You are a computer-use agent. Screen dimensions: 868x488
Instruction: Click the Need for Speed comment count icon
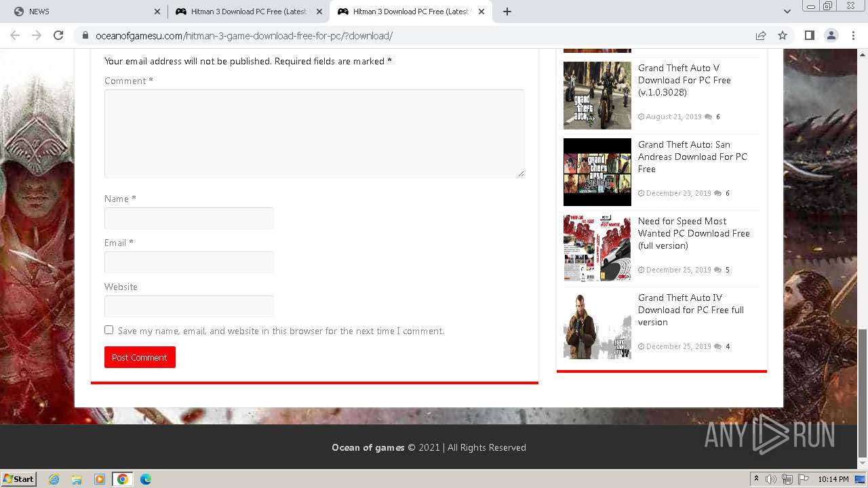(718, 270)
